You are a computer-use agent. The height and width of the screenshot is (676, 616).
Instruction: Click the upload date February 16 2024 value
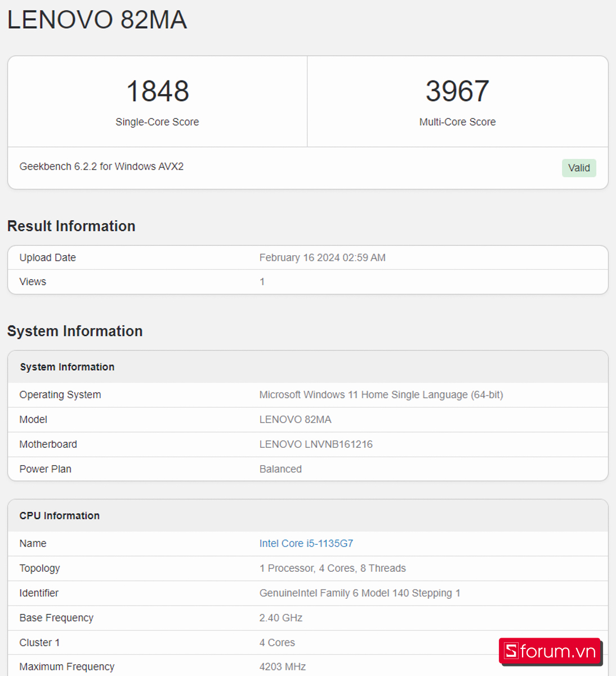click(322, 258)
